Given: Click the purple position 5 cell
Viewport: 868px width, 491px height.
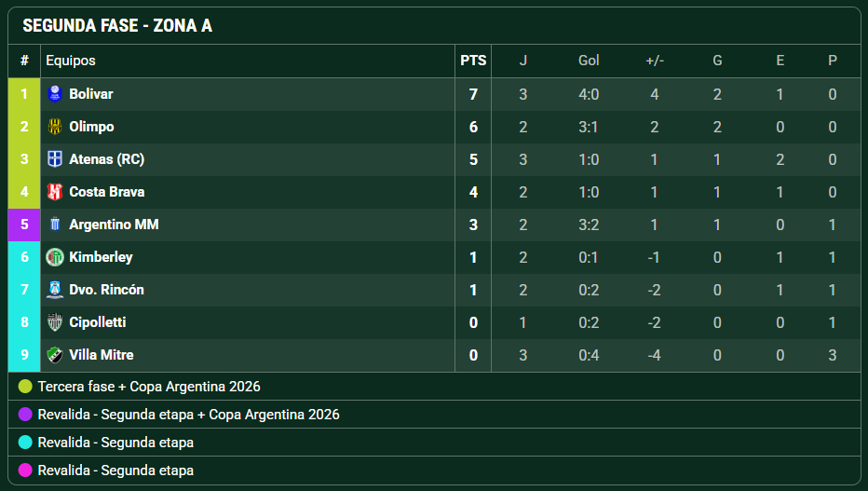Looking at the screenshot, I should coord(24,225).
